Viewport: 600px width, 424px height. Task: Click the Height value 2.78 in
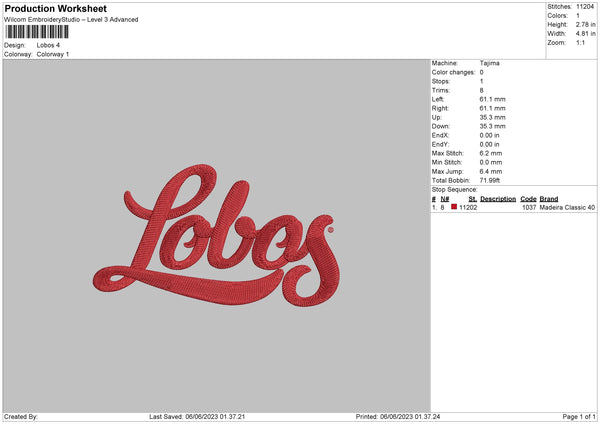[x=585, y=24]
